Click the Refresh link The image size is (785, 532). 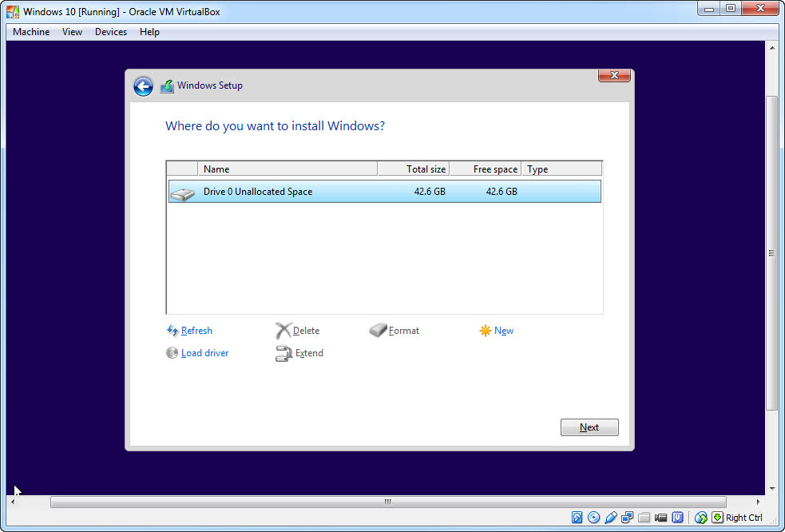click(x=196, y=331)
